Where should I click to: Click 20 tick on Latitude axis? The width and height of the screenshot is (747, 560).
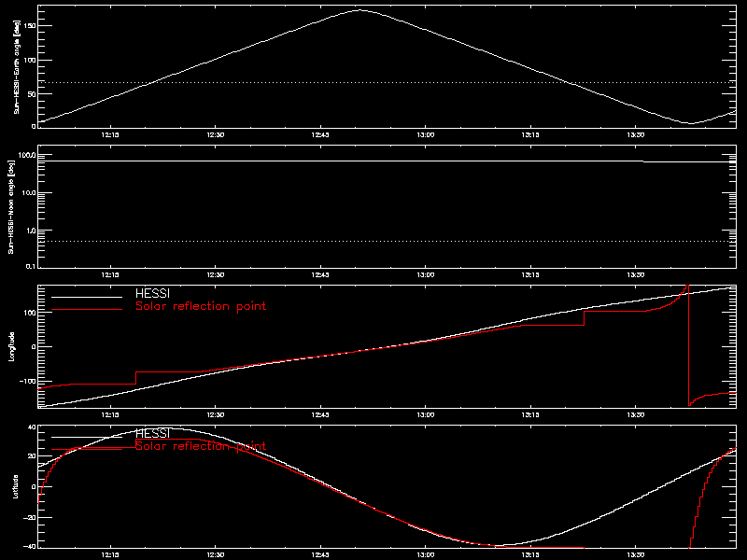(32, 456)
